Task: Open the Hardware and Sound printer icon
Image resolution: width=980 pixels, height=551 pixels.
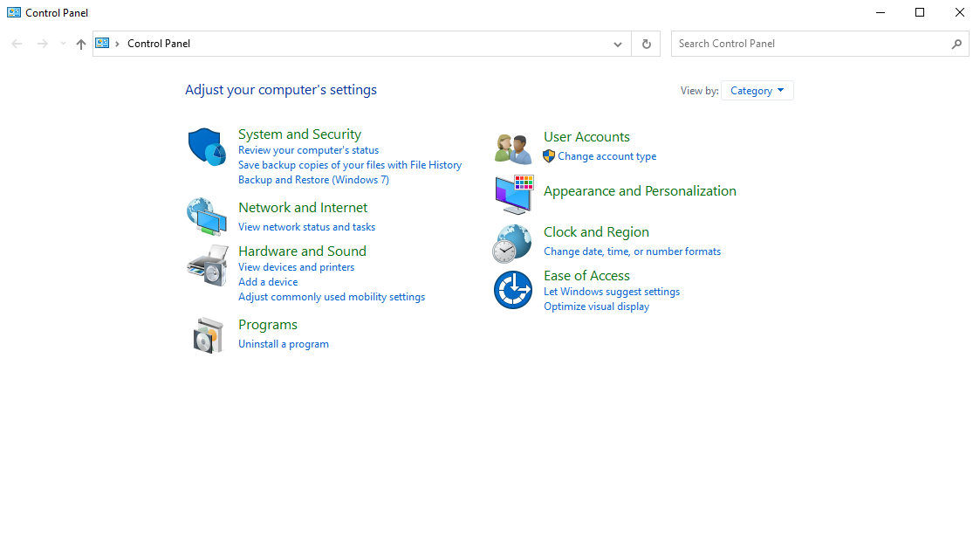Action: (208, 265)
